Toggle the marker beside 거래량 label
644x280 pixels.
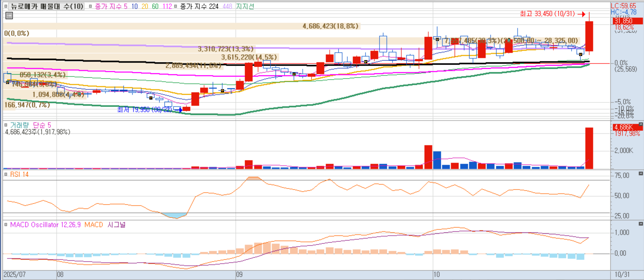(x=6, y=125)
